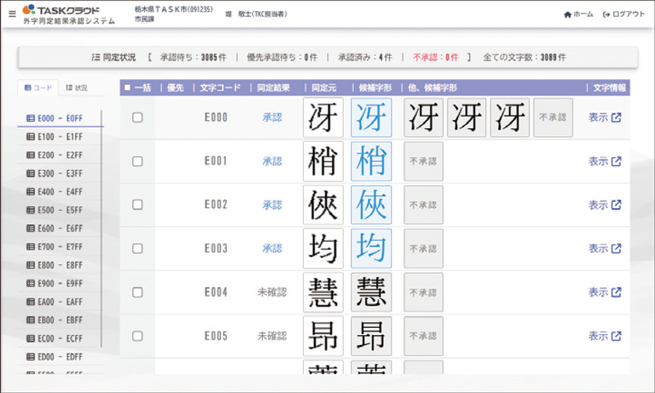
Task: Click the 優先 column header
Action: click(175, 88)
